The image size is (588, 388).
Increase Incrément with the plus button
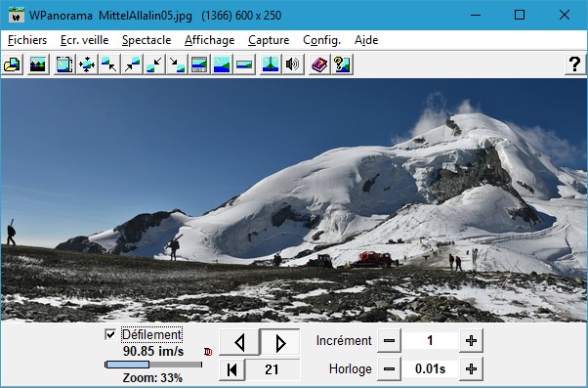pyautogui.click(x=471, y=341)
